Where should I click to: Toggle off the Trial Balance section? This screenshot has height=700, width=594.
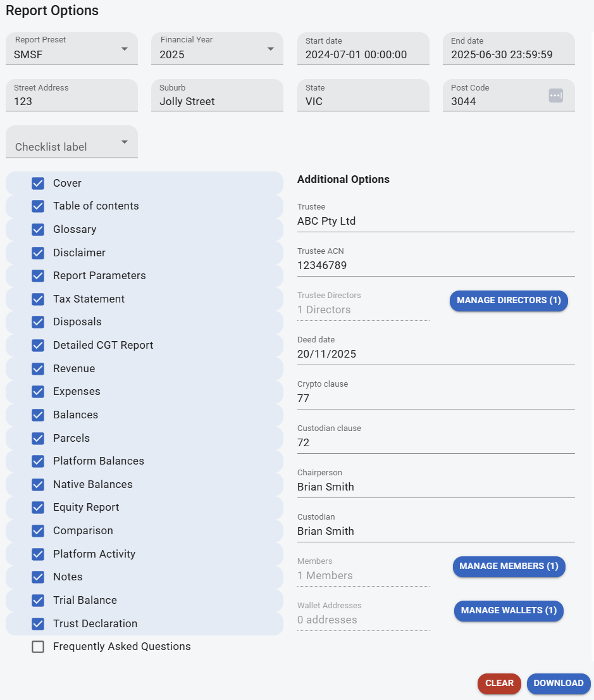[x=38, y=600]
